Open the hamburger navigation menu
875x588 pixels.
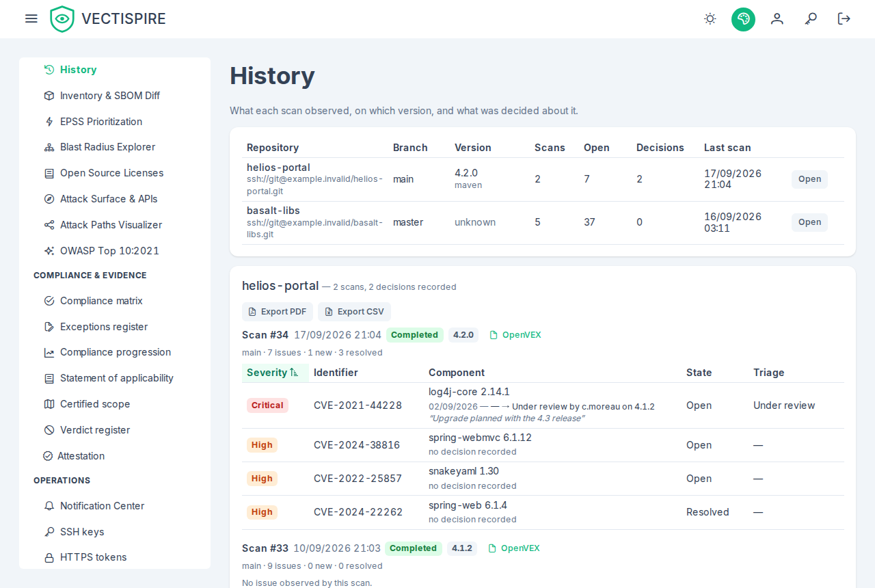(31, 18)
